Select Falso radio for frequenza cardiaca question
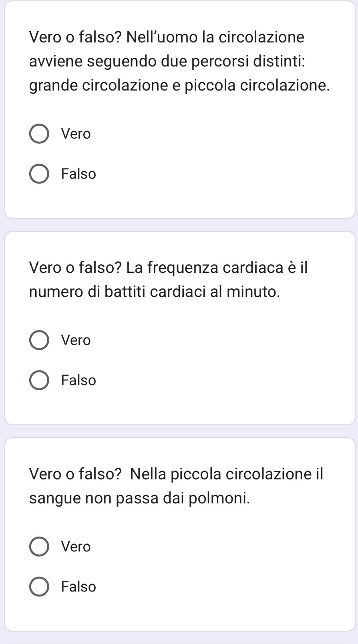The image size is (358, 644). [x=39, y=380]
